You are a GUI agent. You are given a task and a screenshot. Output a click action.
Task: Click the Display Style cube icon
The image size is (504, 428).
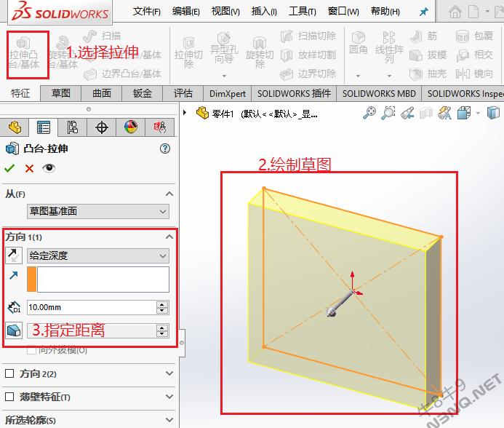tap(493, 113)
